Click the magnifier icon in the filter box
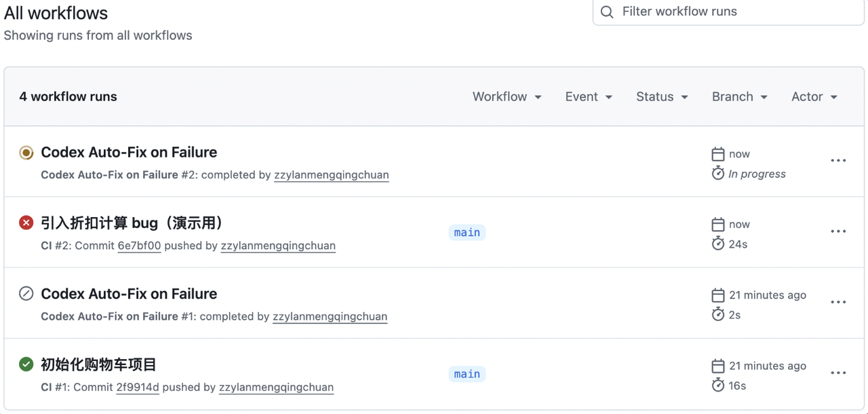The image size is (868, 414). [x=607, y=12]
